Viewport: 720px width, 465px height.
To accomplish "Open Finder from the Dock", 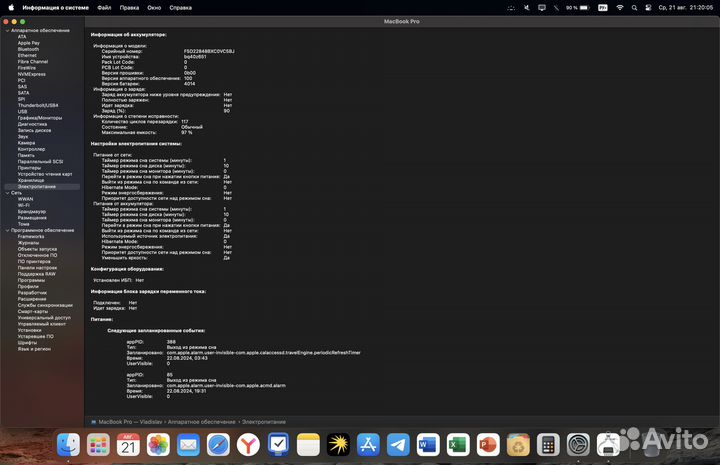I will point(68,444).
